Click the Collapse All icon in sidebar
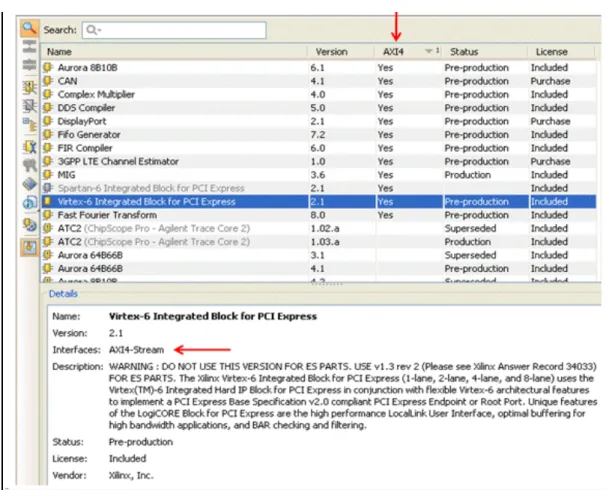 click(29, 46)
